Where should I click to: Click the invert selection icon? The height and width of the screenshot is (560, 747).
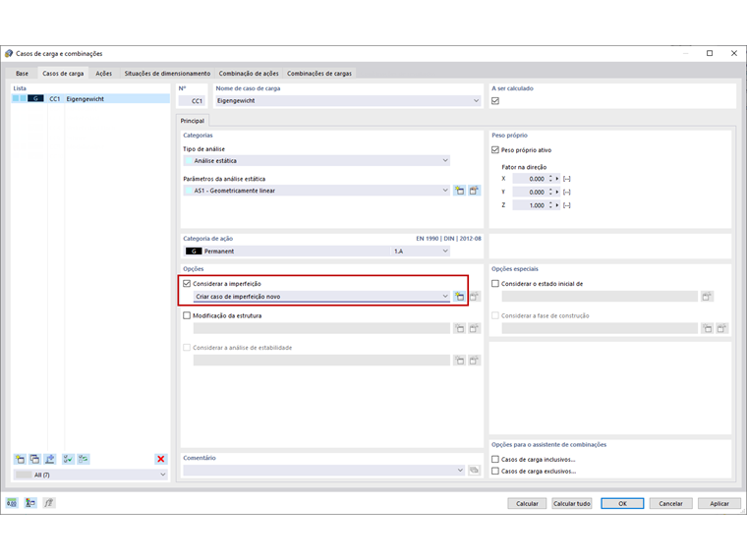(84, 459)
